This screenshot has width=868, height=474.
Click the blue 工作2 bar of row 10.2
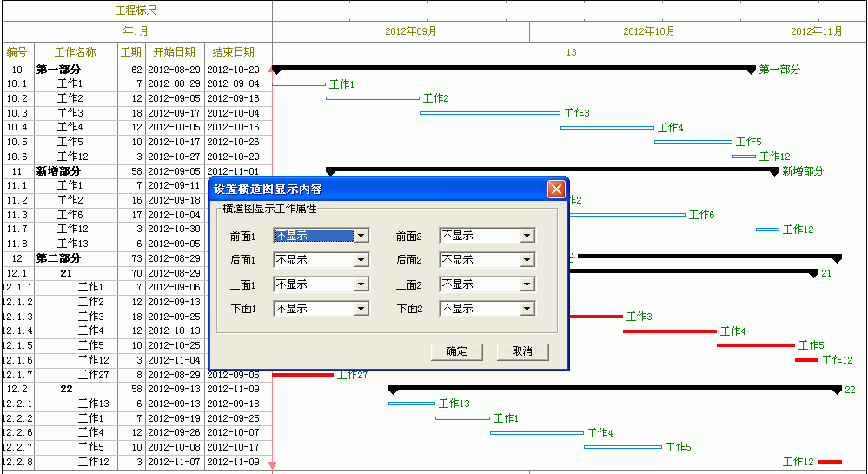[373, 98]
